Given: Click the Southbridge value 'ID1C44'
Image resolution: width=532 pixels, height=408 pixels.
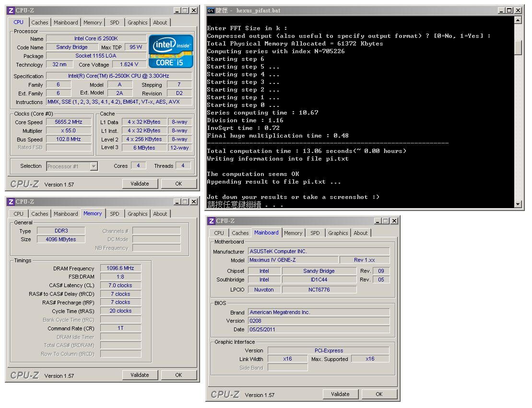Looking at the screenshot, I should (319, 280).
